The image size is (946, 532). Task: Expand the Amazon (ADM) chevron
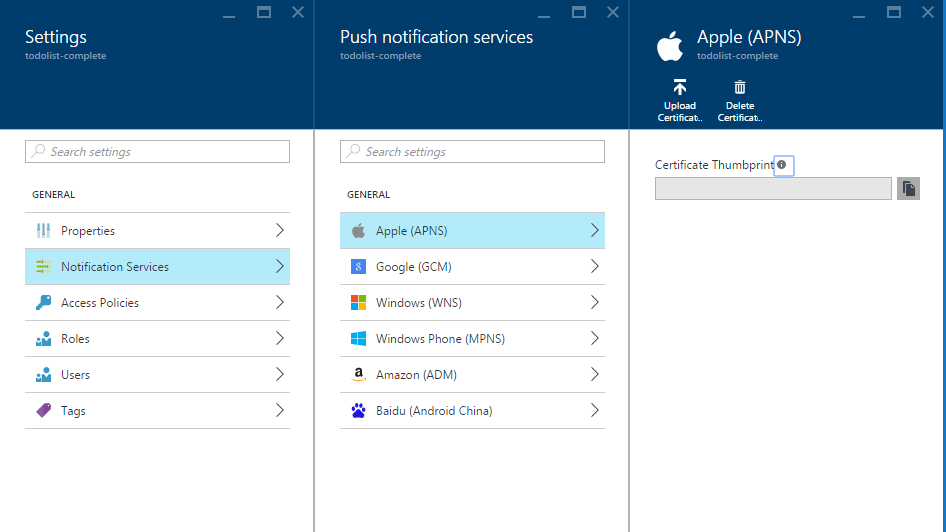(594, 375)
